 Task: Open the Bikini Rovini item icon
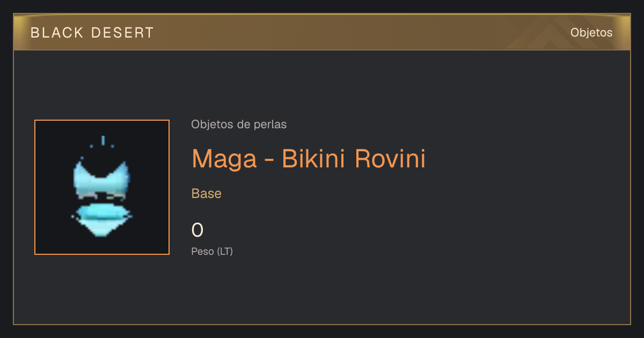tap(102, 187)
